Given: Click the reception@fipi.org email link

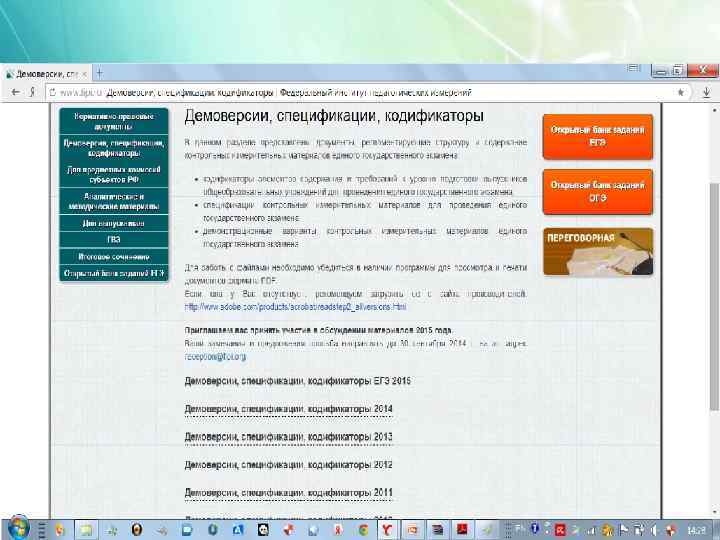Looking at the screenshot, I should (x=215, y=356).
